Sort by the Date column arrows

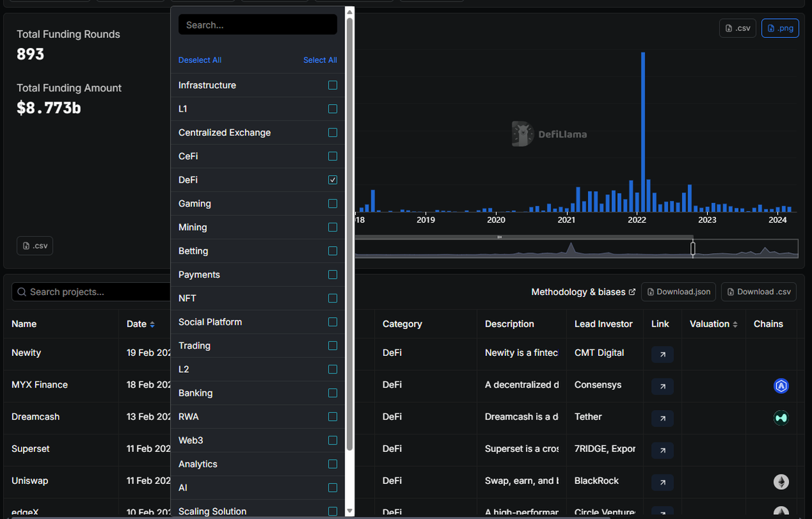tap(152, 324)
